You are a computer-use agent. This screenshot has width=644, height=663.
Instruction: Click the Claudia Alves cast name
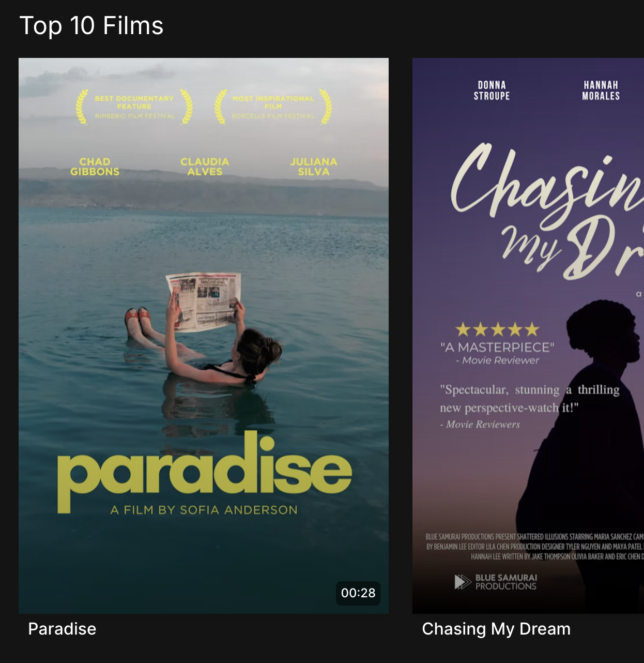coord(205,167)
